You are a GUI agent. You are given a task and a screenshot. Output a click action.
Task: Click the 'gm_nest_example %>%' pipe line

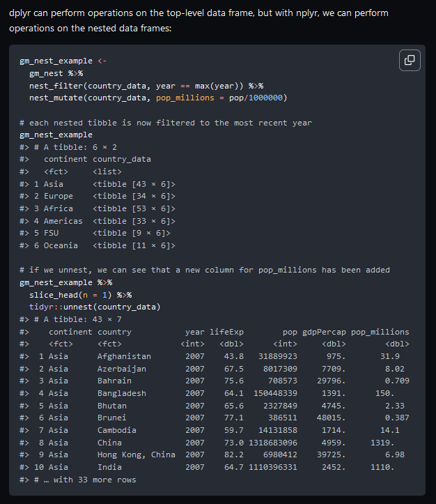pyautogui.click(x=65, y=282)
